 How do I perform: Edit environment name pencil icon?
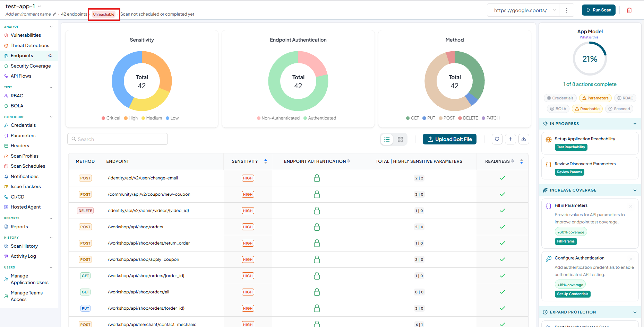tap(54, 14)
